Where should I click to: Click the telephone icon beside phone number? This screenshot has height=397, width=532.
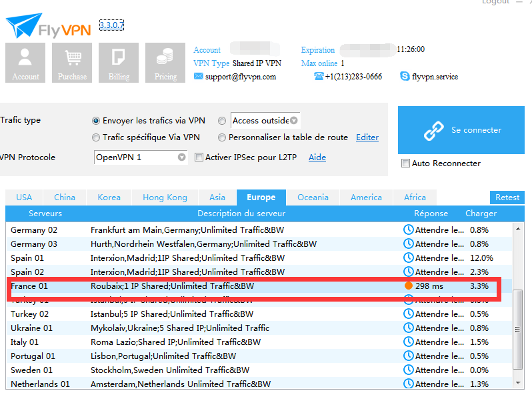point(319,76)
